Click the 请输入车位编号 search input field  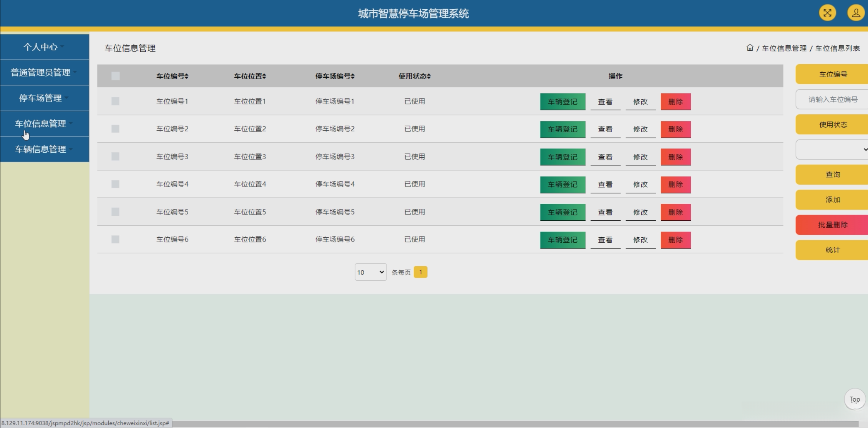pyautogui.click(x=832, y=100)
